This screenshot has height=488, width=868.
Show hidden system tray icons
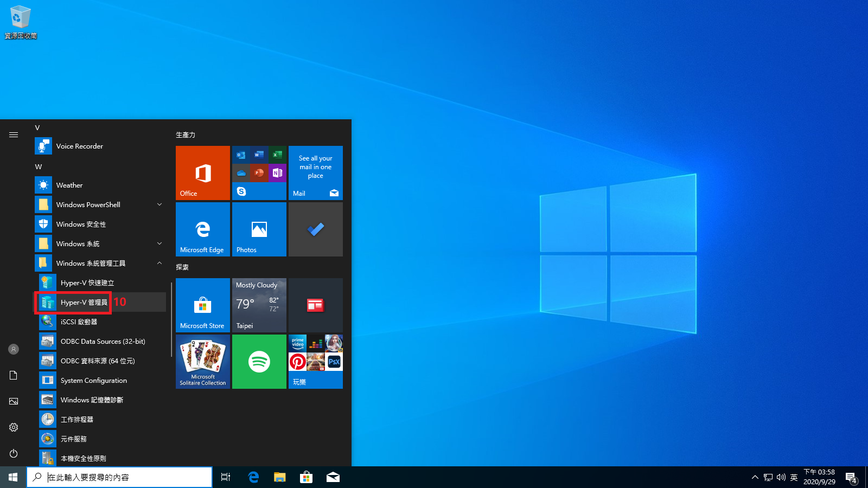coord(755,477)
